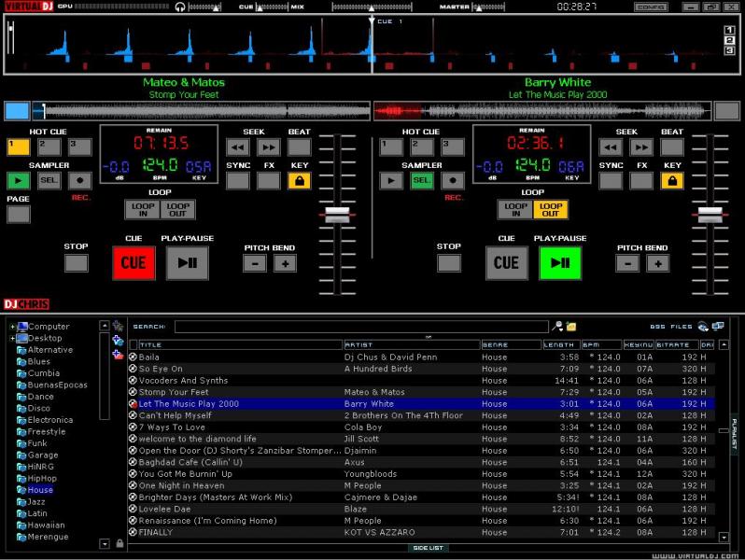Seek backward on right deck
This screenshot has width=745, height=560.
point(611,147)
